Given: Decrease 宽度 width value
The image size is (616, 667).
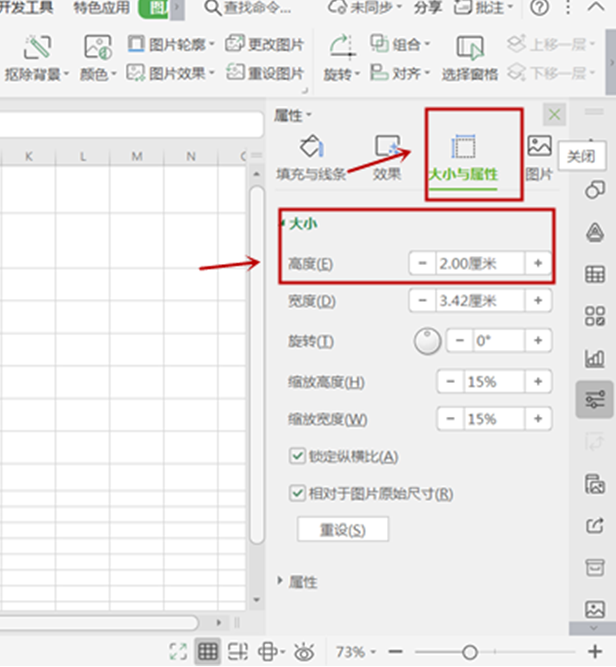Looking at the screenshot, I should click(x=422, y=301).
